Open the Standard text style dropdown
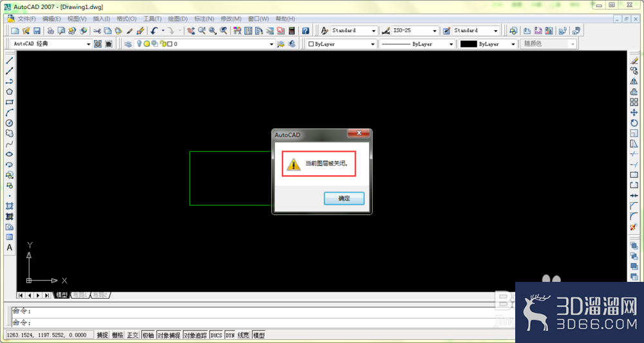644x343 pixels. [374, 31]
